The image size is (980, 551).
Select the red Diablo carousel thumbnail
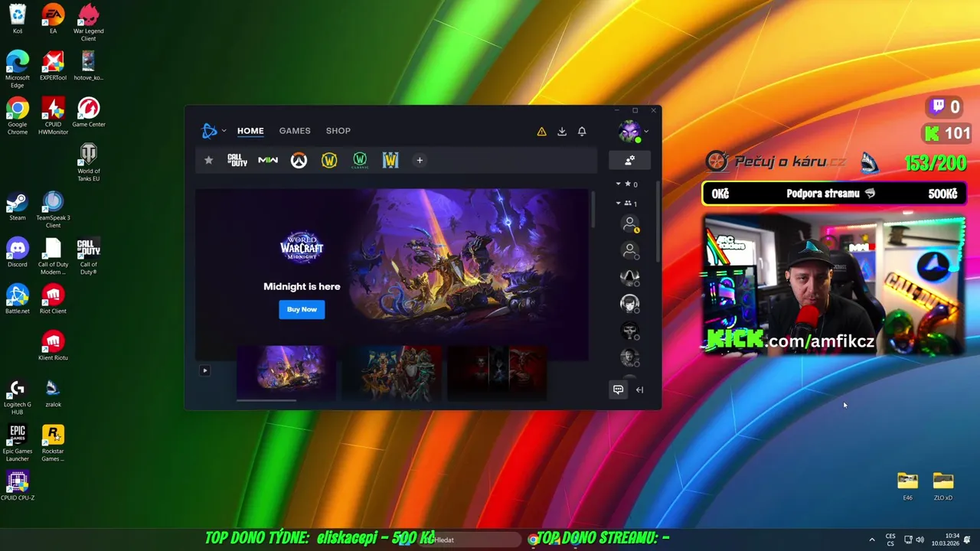(497, 373)
